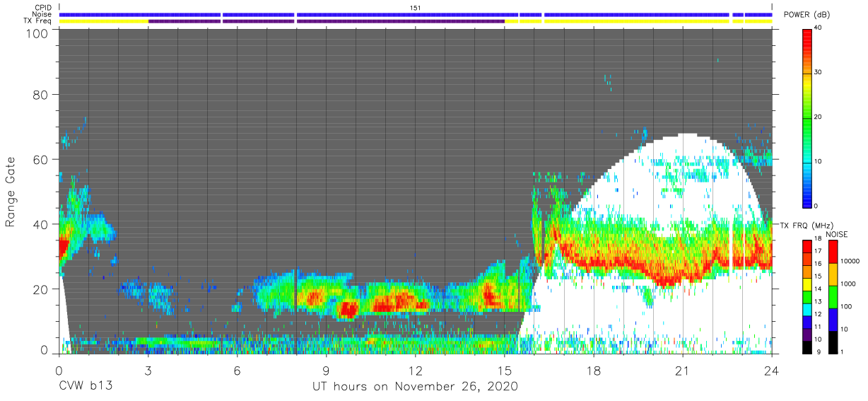The image size is (868, 401).
Task: Click the NOISE legend title
Action: (837, 234)
